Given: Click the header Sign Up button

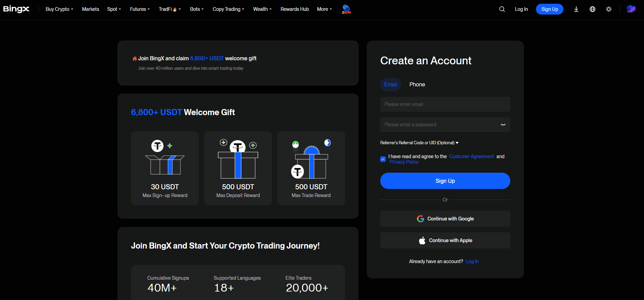Looking at the screenshot, I should pos(550,9).
